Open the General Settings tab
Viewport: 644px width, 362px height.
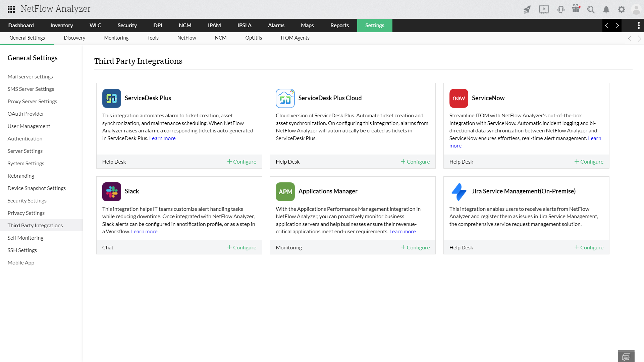tap(27, 38)
